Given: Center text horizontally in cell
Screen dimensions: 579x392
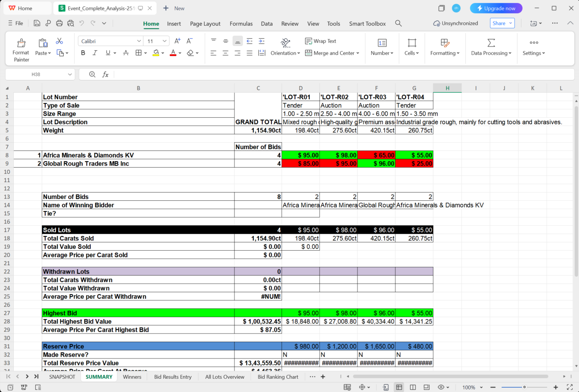Looking at the screenshot, I should pos(225,53).
